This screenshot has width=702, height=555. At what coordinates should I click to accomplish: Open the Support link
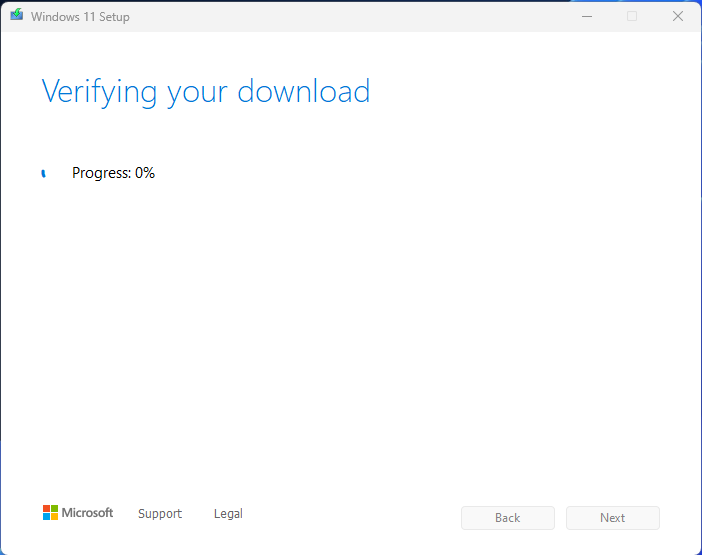(x=160, y=513)
